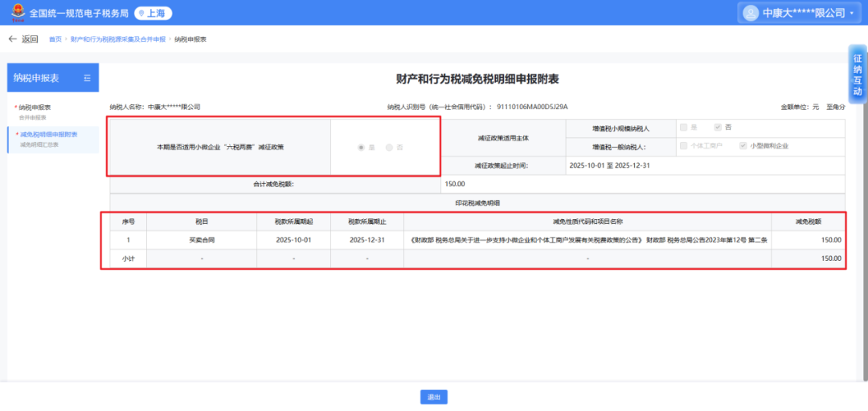Click 税目 column header
Viewport: 868px width, 411px height.
[x=202, y=222]
